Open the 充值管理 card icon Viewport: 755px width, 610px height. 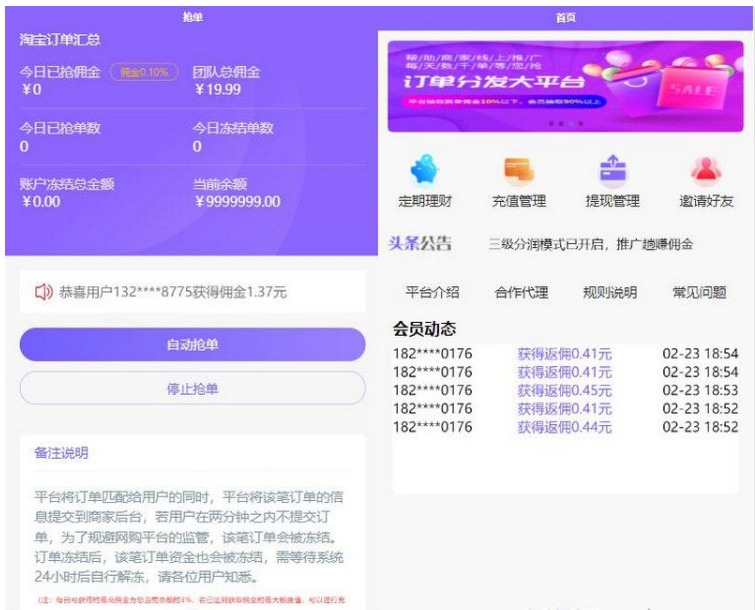(x=518, y=170)
